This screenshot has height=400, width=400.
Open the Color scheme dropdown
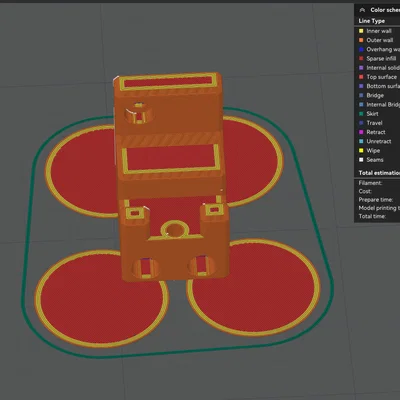(385, 10)
